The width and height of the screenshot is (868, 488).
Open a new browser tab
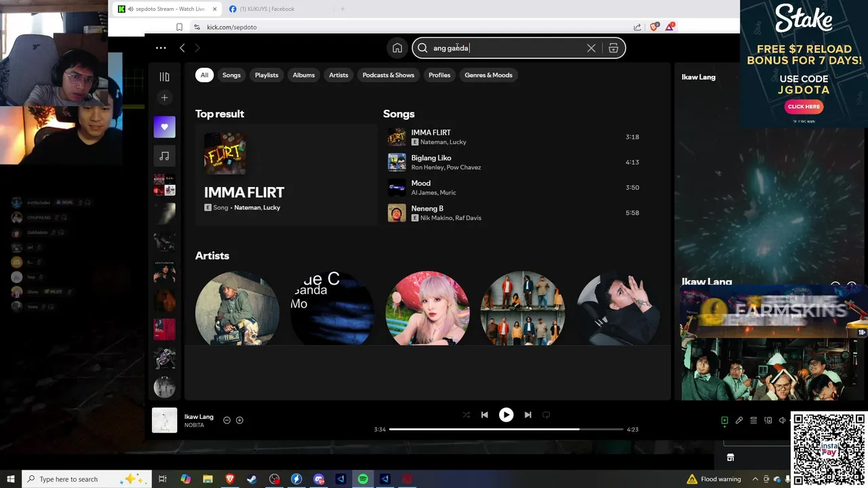click(342, 9)
